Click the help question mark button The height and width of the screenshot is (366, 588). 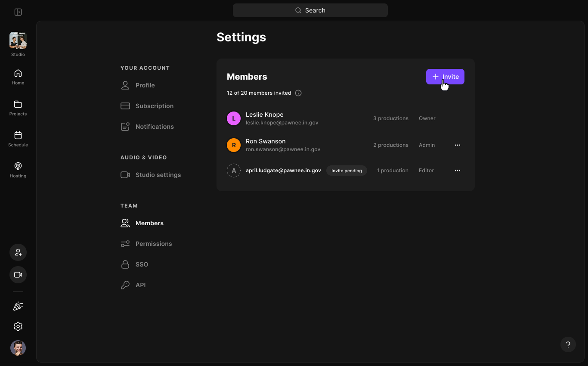point(568,344)
